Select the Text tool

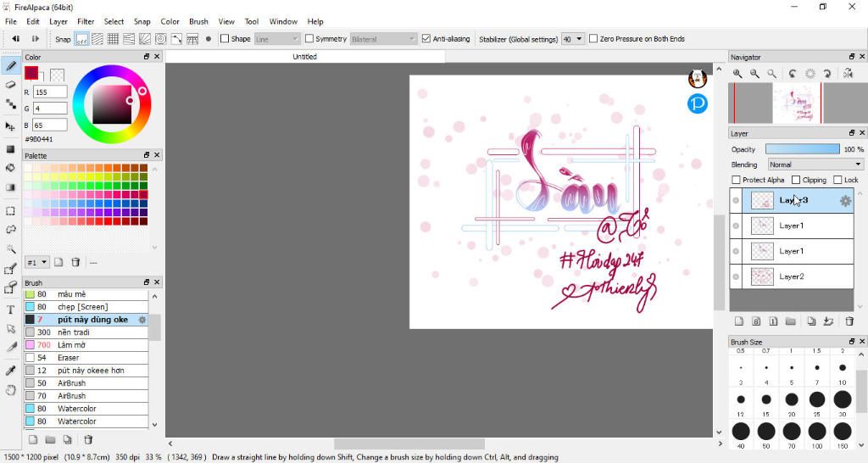10,310
